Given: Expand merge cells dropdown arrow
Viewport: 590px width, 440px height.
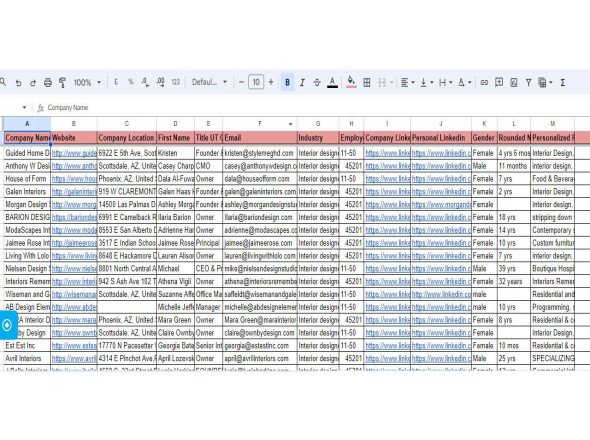Looking at the screenshot, I should click(392, 82).
